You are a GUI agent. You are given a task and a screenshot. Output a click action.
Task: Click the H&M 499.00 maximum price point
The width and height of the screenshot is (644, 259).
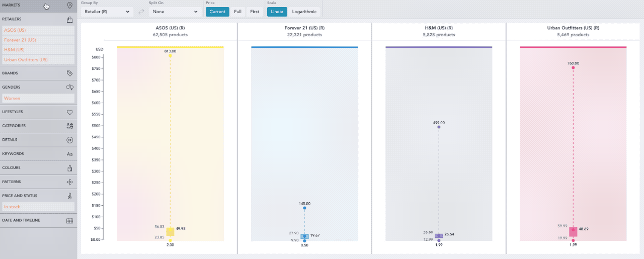439,127
